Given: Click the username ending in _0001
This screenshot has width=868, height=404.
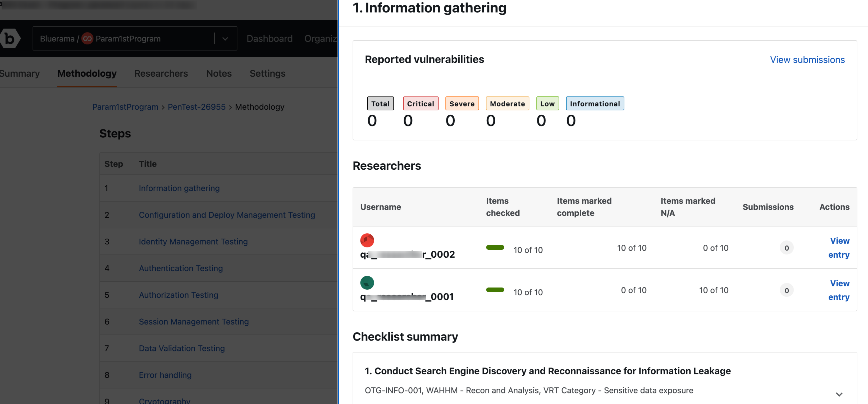Looking at the screenshot, I should (x=407, y=297).
